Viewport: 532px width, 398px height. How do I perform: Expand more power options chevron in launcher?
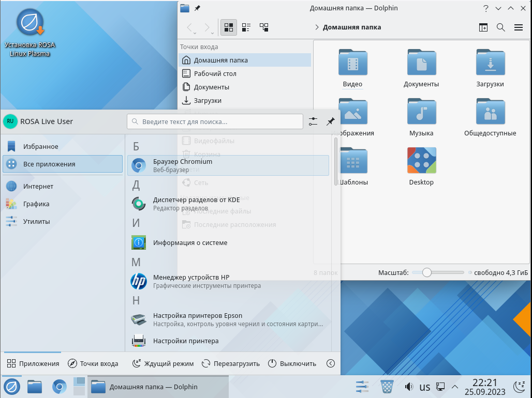331,363
